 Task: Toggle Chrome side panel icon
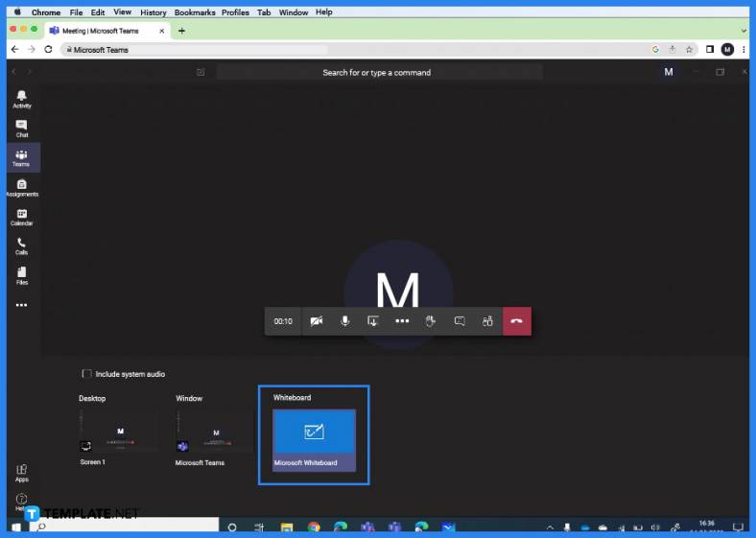pyautogui.click(x=710, y=49)
